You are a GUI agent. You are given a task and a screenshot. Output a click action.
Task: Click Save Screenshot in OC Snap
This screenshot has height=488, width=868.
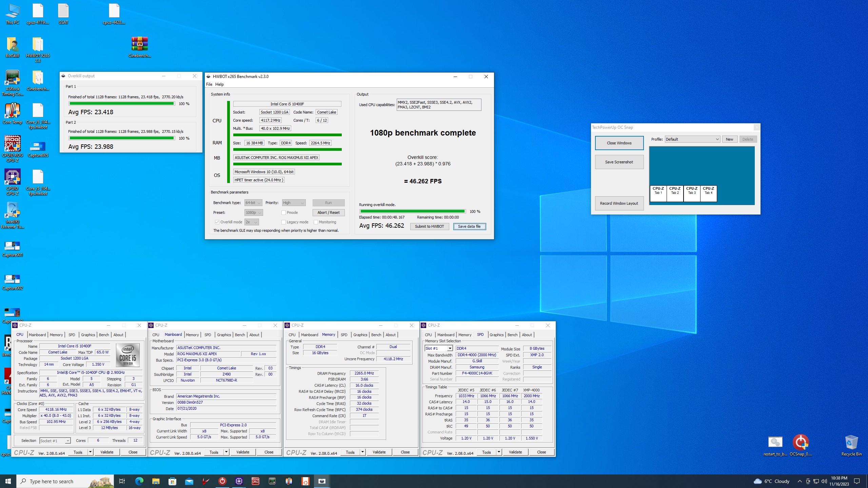click(619, 162)
